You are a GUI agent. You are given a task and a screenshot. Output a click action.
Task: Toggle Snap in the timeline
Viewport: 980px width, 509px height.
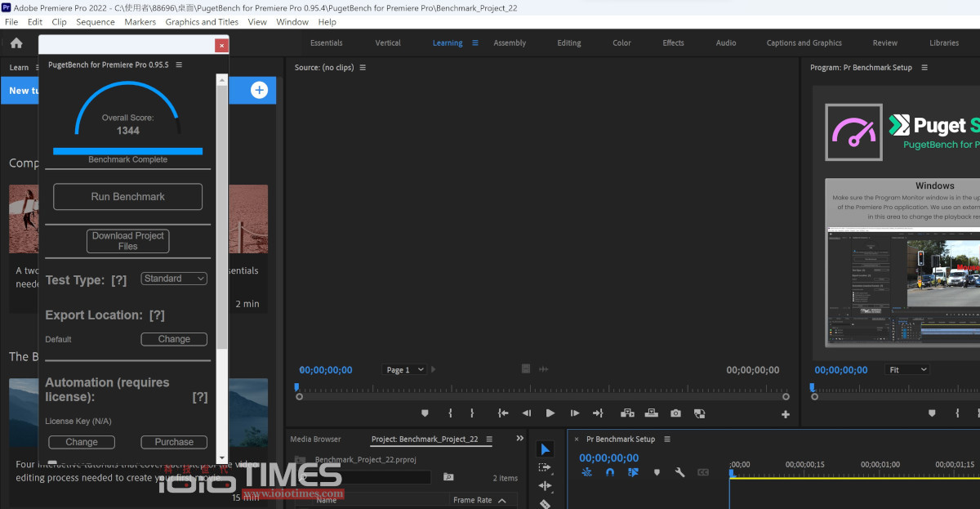[609, 472]
